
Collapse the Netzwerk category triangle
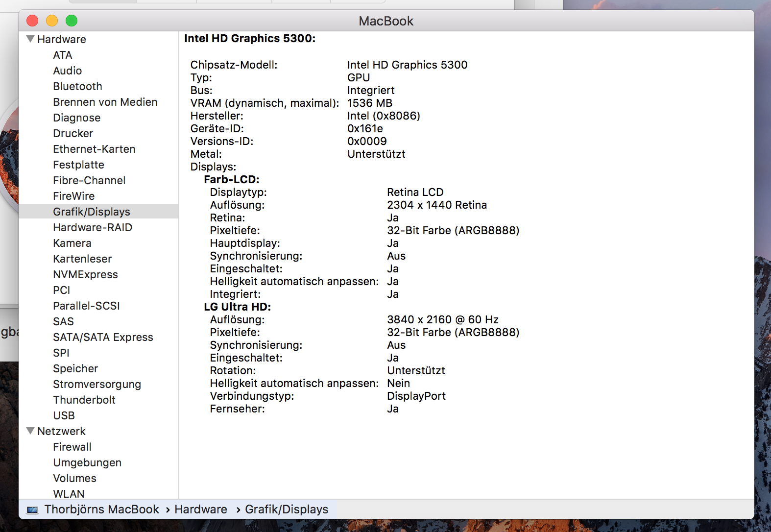pos(30,431)
